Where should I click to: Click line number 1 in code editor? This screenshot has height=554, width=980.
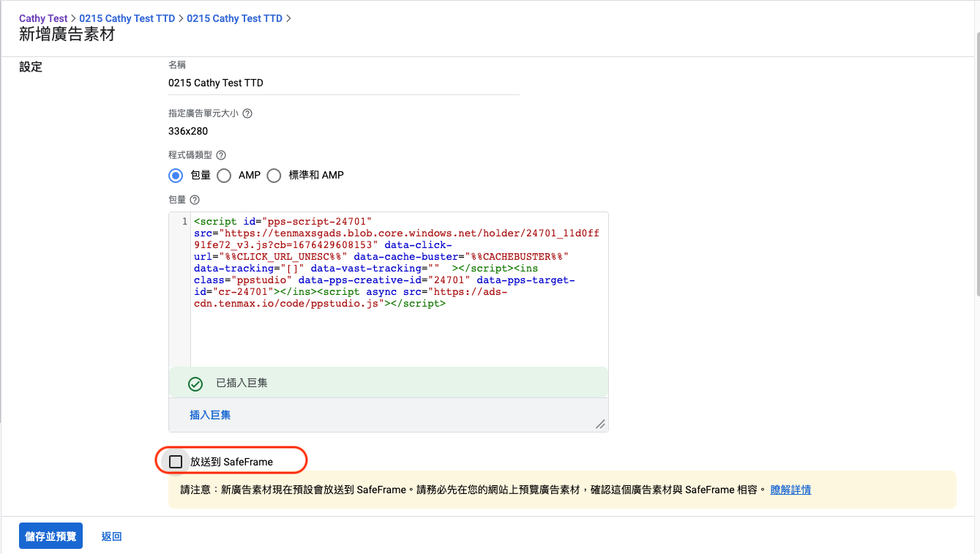coord(184,221)
